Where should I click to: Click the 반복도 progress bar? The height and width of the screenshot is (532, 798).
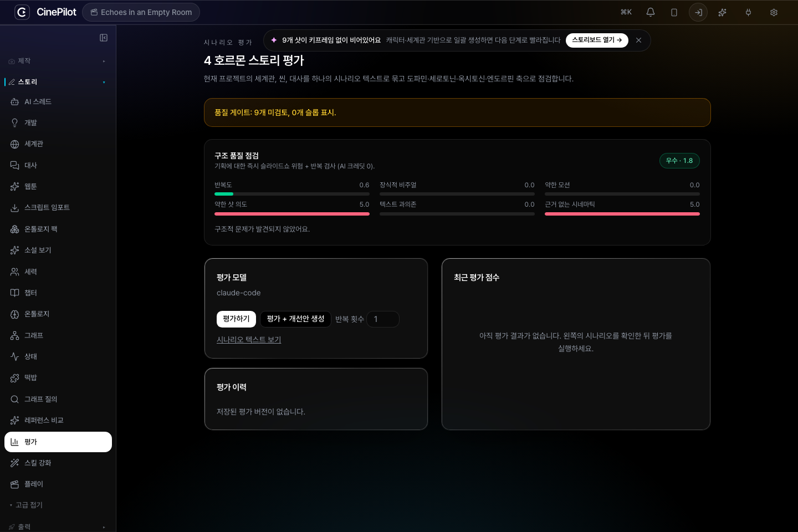click(292, 194)
